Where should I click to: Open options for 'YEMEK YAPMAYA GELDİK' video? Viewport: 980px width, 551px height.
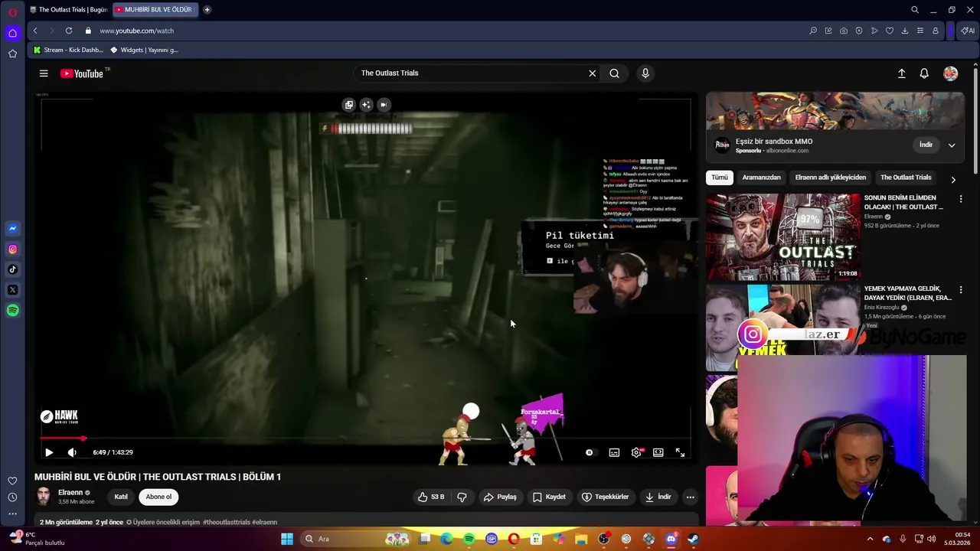[961, 290]
